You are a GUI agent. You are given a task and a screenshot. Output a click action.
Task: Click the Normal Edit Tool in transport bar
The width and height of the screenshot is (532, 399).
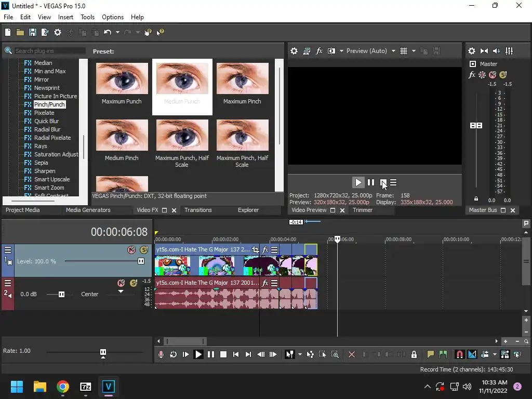pyautogui.click(x=289, y=354)
